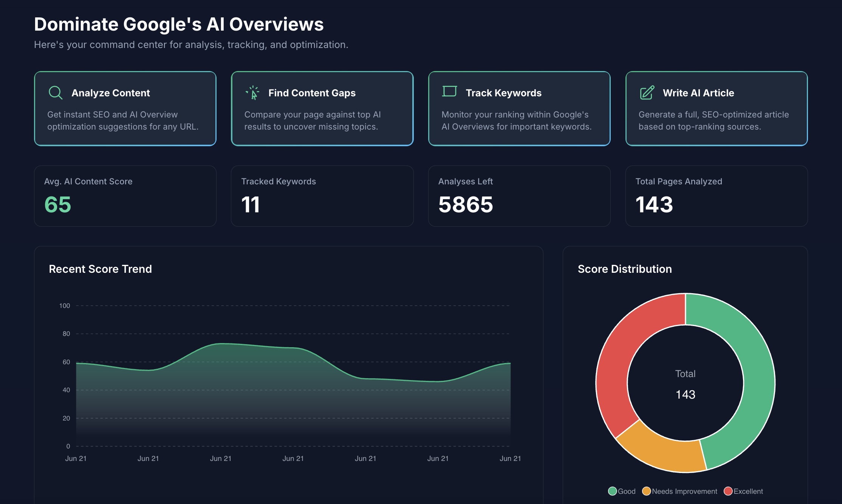Click the Score Distribution heading
The image size is (842, 504).
(x=625, y=269)
